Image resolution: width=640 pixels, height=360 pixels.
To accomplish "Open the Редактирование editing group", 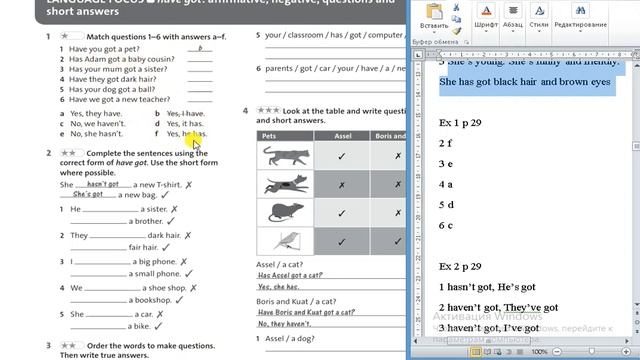I will tap(580, 17).
